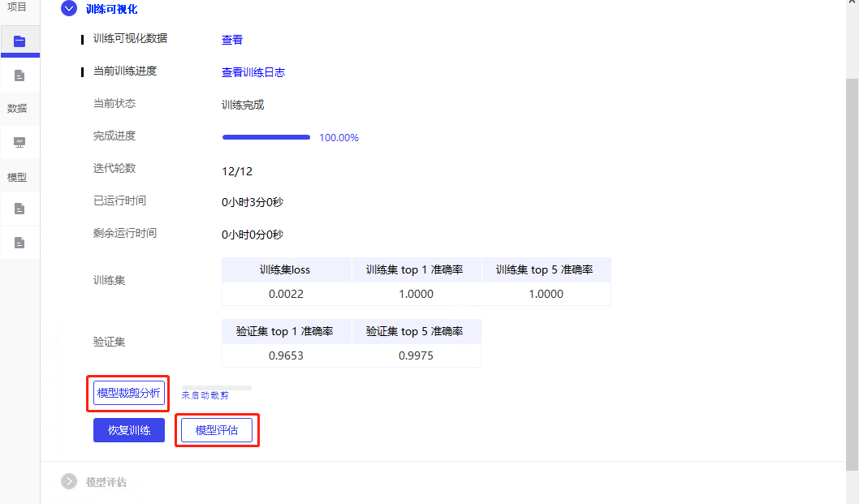Click the 模型裁剪分析 button
Image resolution: width=859 pixels, height=504 pixels.
[x=129, y=394]
